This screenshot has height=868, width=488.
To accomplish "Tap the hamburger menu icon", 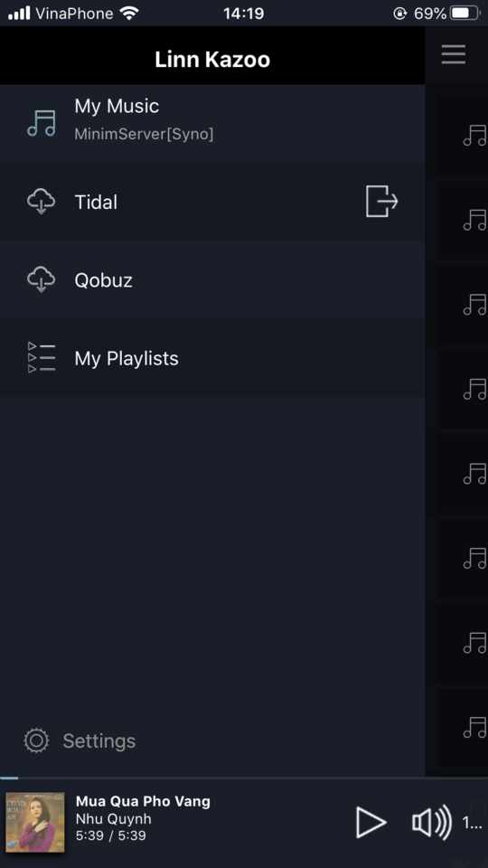I will point(453,54).
